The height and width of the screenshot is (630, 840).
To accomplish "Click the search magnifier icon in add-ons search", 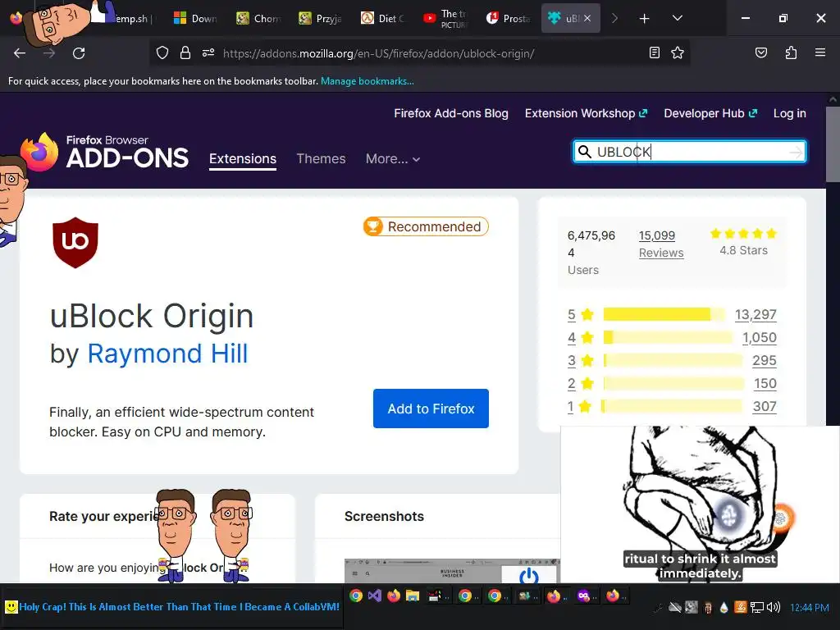I will (x=585, y=152).
